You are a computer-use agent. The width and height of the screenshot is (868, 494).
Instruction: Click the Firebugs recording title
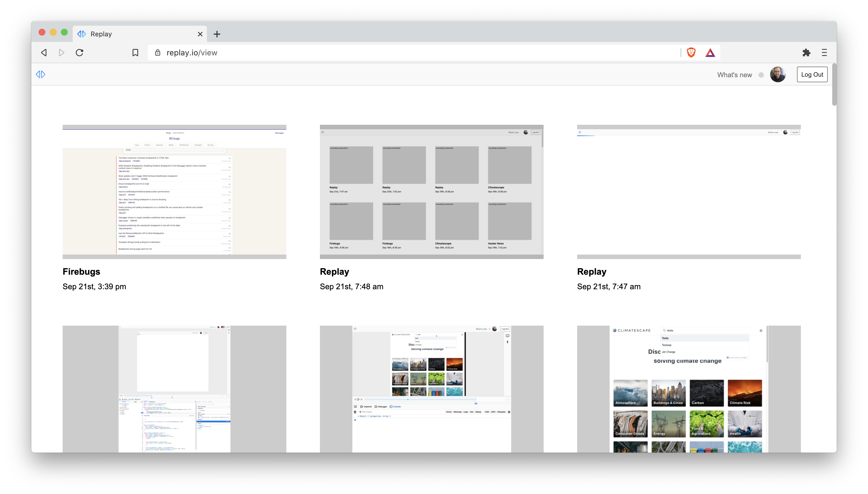click(81, 271)
